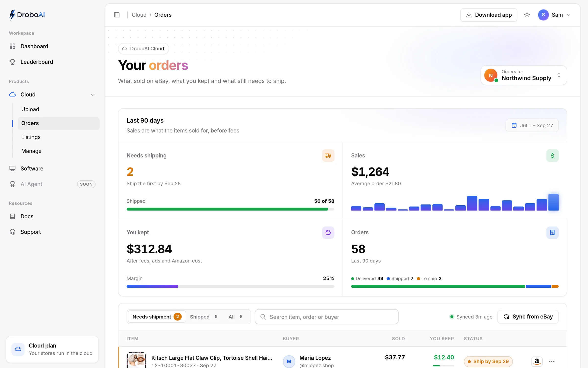
Task: Go to Cloud breadcrumb link
Action: [139, 15]
